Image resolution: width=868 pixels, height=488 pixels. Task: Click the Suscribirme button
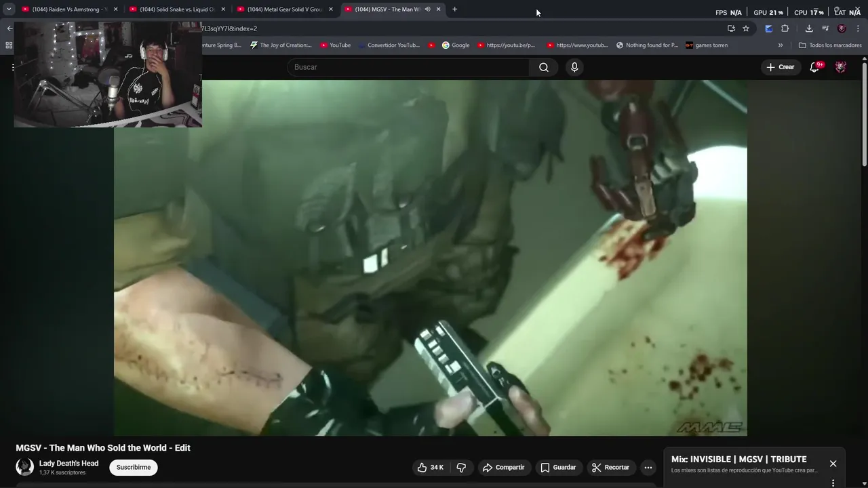pyautogui.click(x=134, y=468)
